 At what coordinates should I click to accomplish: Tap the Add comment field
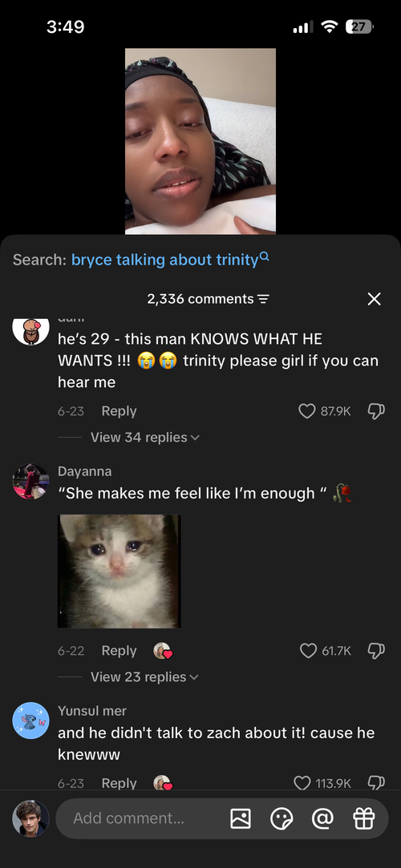coord(144,818)
